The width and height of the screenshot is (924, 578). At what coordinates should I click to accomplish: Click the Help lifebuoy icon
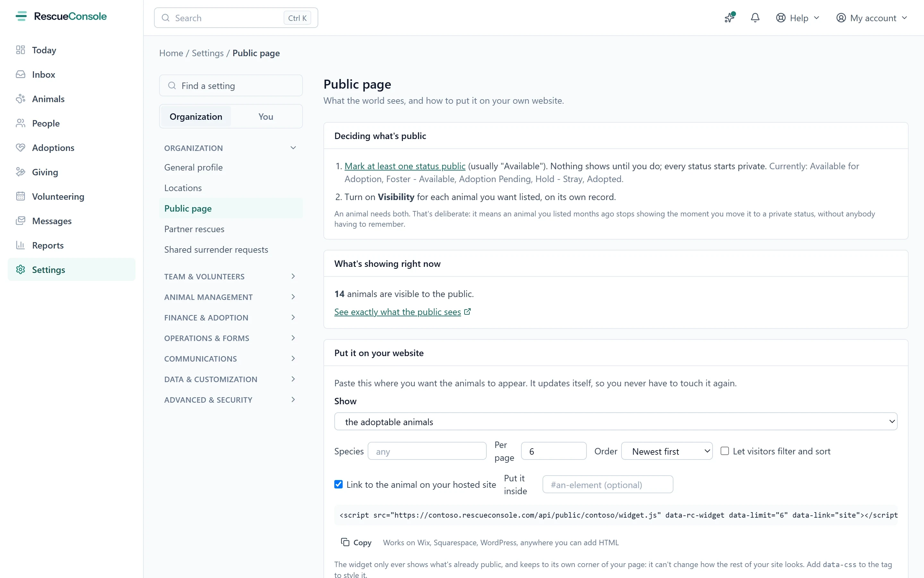click(781, 18)
